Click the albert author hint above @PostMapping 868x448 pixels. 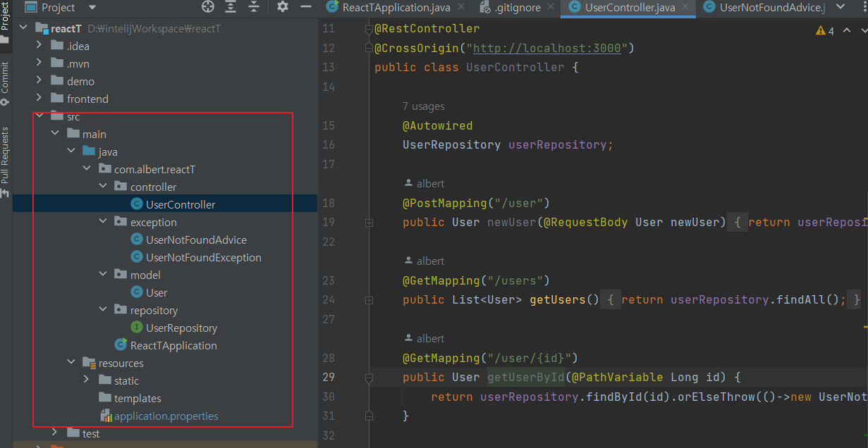point(424,184)
